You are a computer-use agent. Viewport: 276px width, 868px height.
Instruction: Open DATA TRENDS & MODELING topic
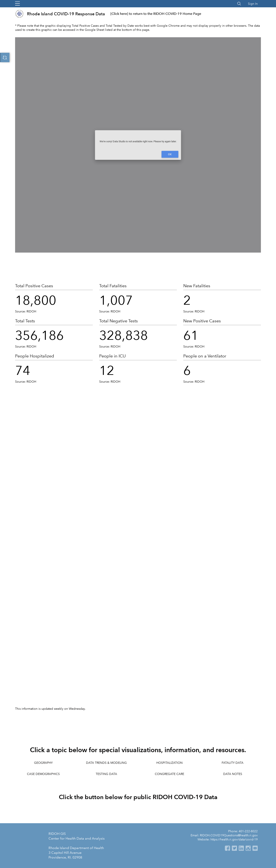coord(106,762)
